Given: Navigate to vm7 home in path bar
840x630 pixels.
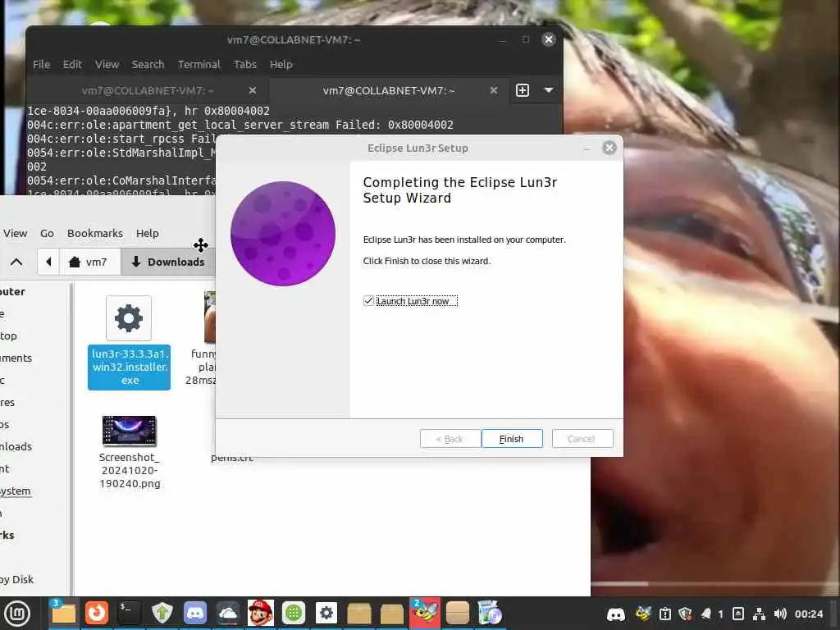Looking at the screenshot, I should coord(89,262).
